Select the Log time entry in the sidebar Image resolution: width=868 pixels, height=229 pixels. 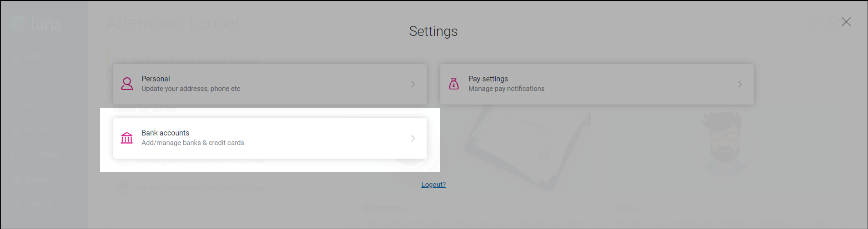(x=17, y=203)
